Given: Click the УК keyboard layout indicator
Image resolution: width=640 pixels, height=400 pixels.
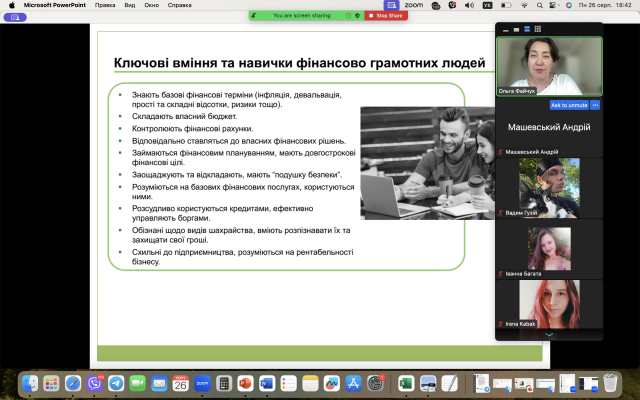Looking at the screenshot, I should (488, 5).
